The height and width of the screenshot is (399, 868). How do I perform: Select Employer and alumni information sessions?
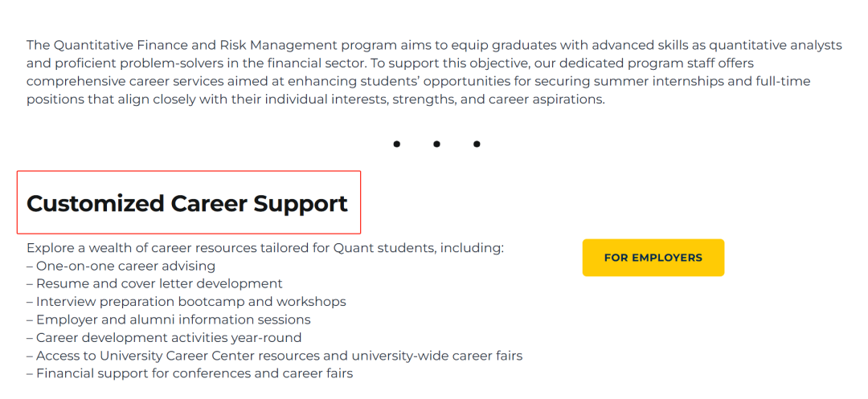pyautogui.click(x=173, y=320)
